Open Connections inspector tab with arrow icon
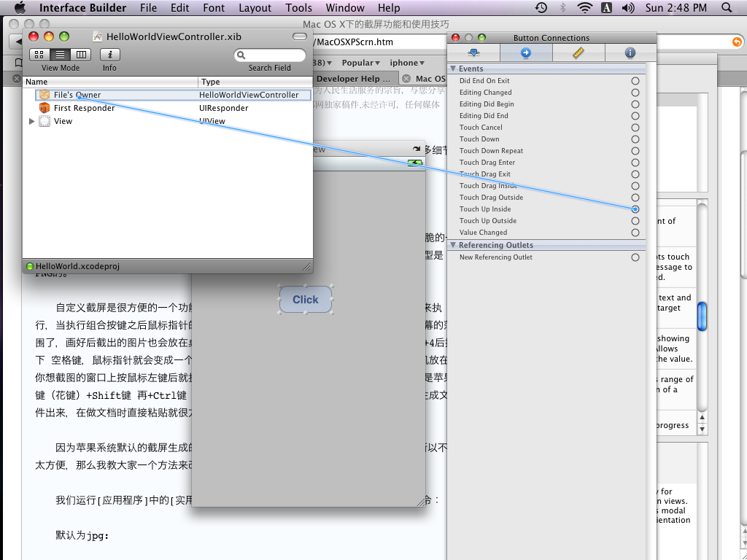Image resolution: width=747 pixels, height=560 pixels. click(526, 52)
